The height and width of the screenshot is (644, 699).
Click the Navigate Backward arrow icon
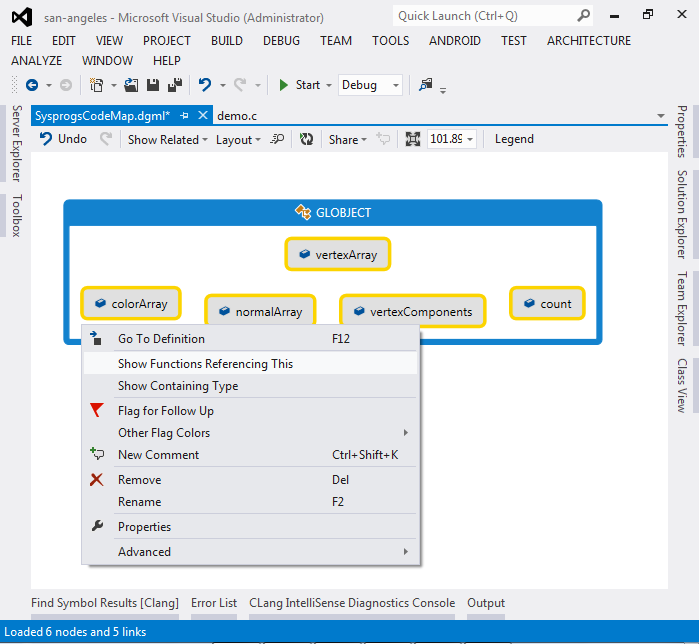tap(32, 85)
